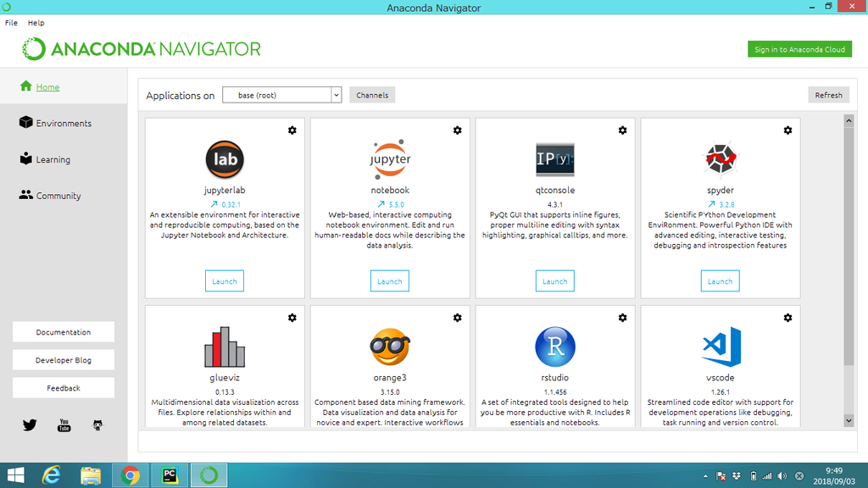
Task: Open Anaconda's GitHub page icon
Action: coord(97,425)
